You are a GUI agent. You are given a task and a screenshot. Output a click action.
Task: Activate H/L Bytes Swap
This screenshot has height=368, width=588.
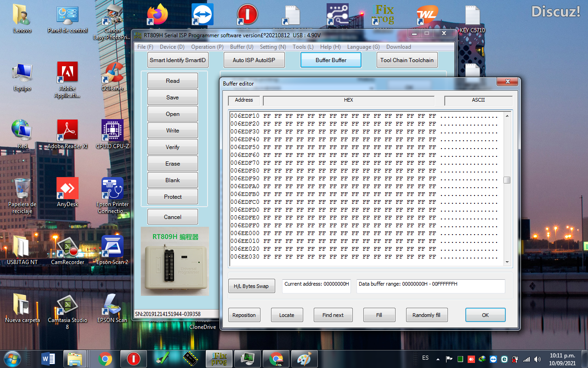(x=251, y=286)
